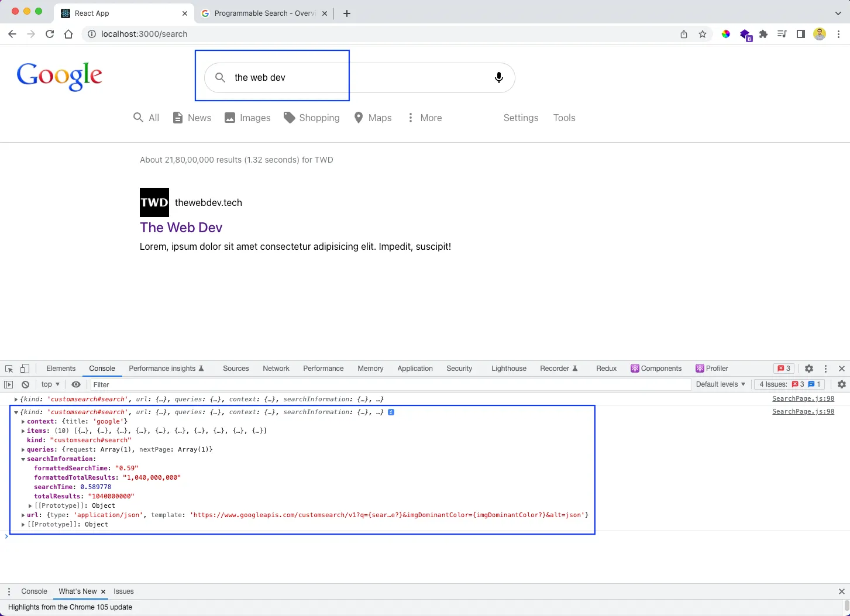Image resolution: width=850 pixels, height=616 pixels.
Task: Click the magnifier icon in search box
Action: click(x=220, y=77)
